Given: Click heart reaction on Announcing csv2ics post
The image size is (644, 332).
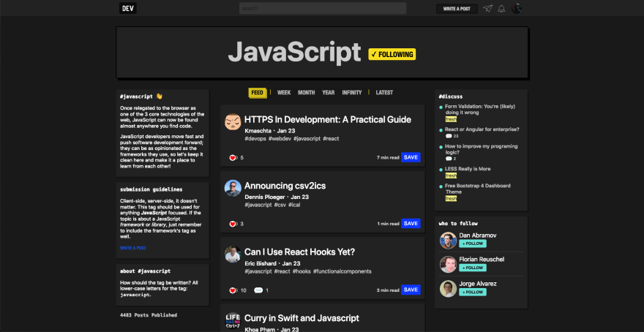Looking at the screenshot, I should pyautogui.click(x=233, y=224).
